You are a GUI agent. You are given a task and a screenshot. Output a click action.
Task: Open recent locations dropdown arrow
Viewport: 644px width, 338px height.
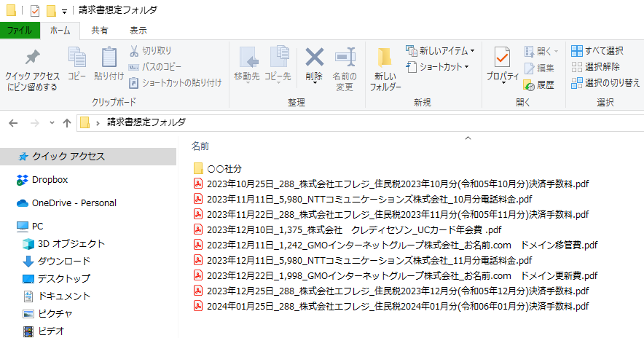pos(52,123)
